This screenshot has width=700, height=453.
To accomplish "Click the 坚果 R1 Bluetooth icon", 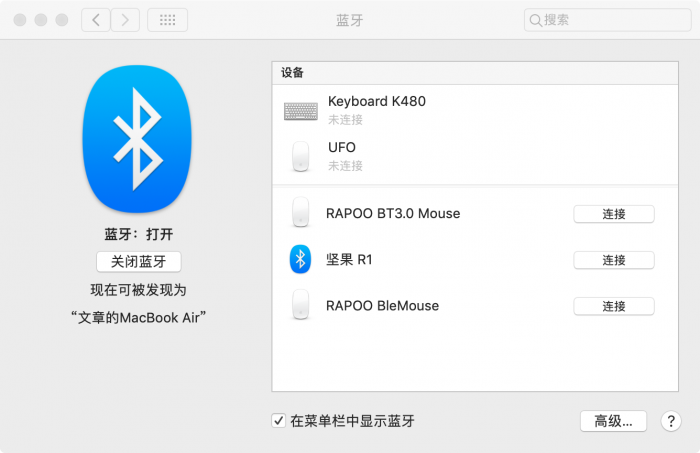I will [300, 260].
